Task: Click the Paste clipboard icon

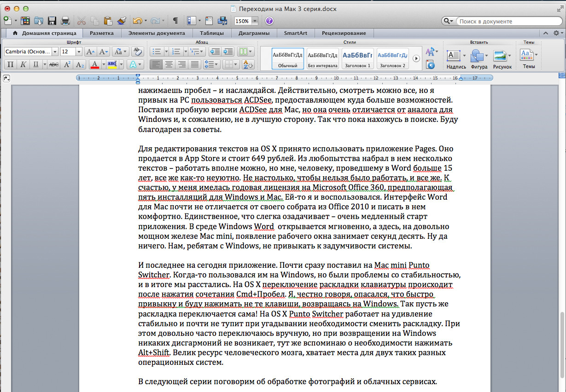Action: pyautogui.click(x=108, y=21)
